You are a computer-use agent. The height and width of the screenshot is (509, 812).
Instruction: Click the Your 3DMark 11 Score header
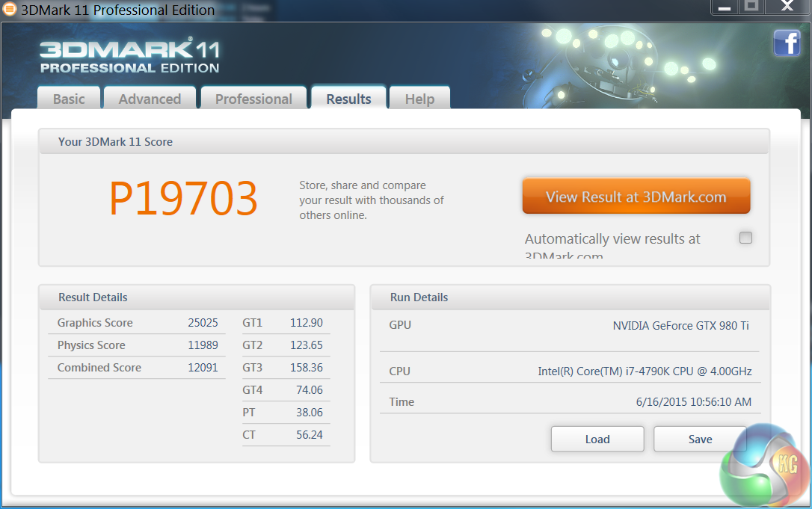click(404, 141)
